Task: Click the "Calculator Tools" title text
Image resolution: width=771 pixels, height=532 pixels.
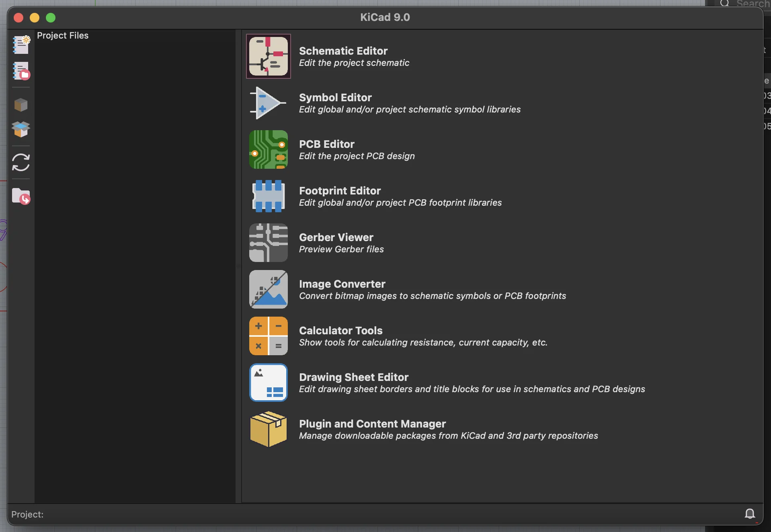Action: click(x=341, y=330)
